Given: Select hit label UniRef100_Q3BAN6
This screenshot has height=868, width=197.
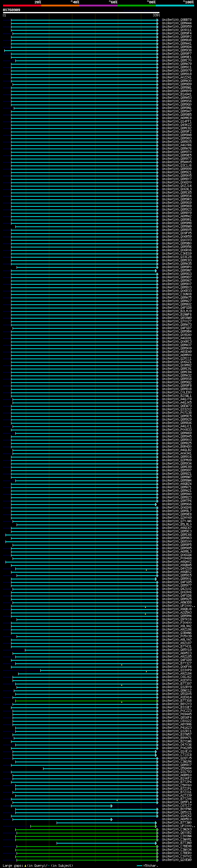Looking at the screenshot, I should tap(176, 633).
